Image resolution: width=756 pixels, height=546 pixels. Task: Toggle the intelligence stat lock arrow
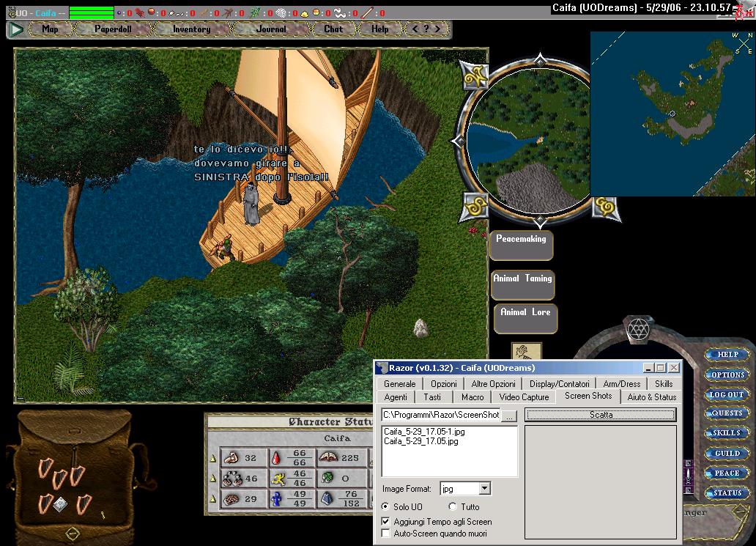coord(213,499)
